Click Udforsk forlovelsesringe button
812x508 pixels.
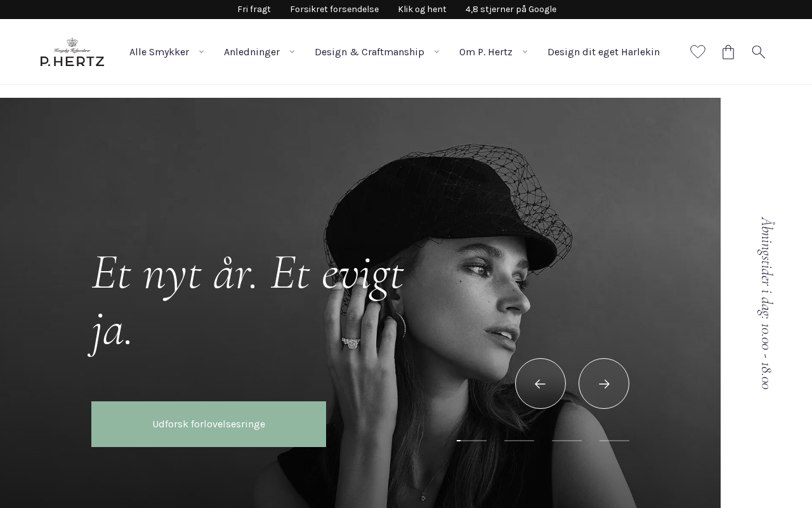(209, 424)
